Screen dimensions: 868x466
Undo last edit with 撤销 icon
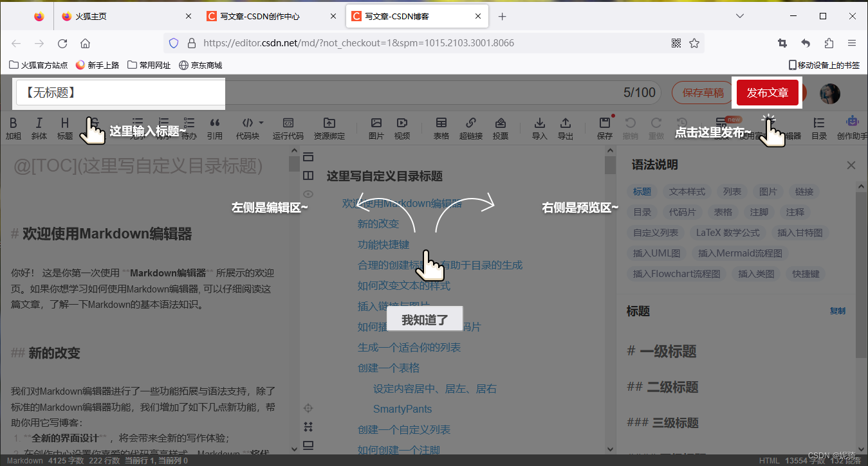[631, 129]
